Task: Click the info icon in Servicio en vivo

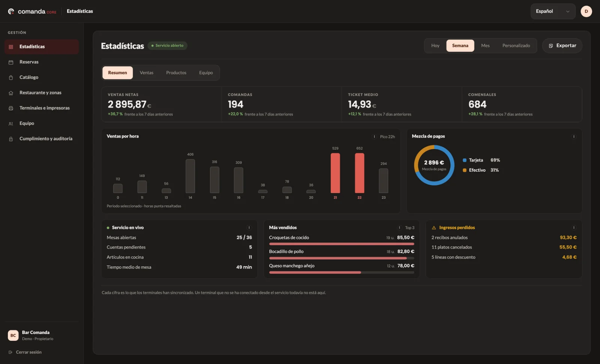Action: coord(249,228)
